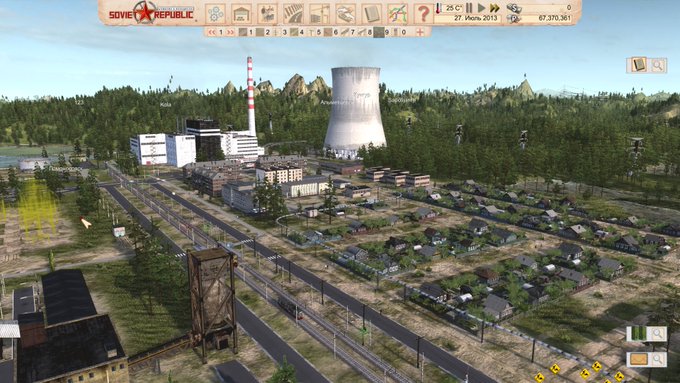Screen dimensions: 680x383
Task: Open the red question mark help icon
Action: pos(423,13)
